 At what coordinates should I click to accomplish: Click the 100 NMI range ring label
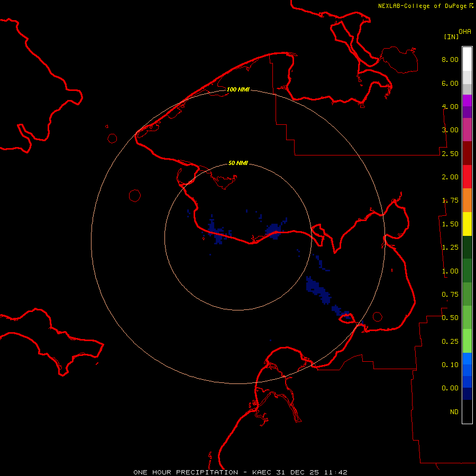[x=238, y=89]
